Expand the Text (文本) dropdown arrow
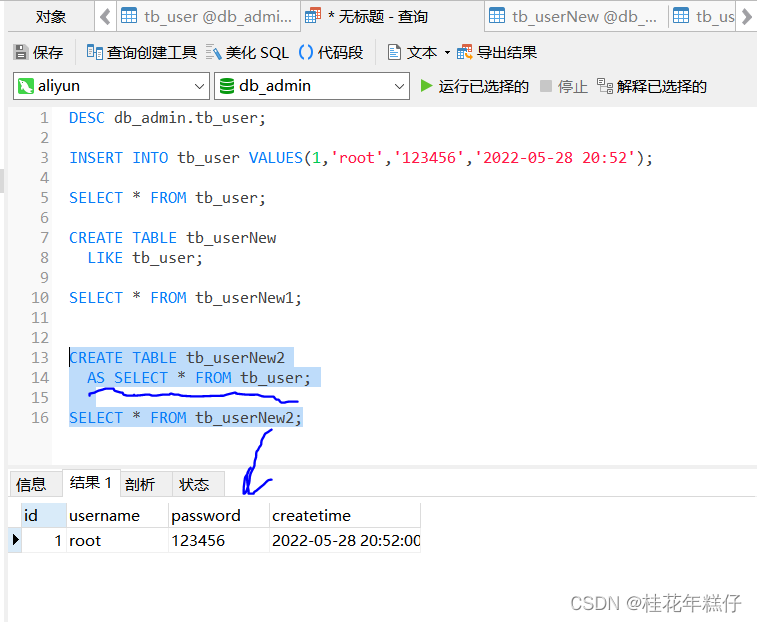 pos(447,52)
